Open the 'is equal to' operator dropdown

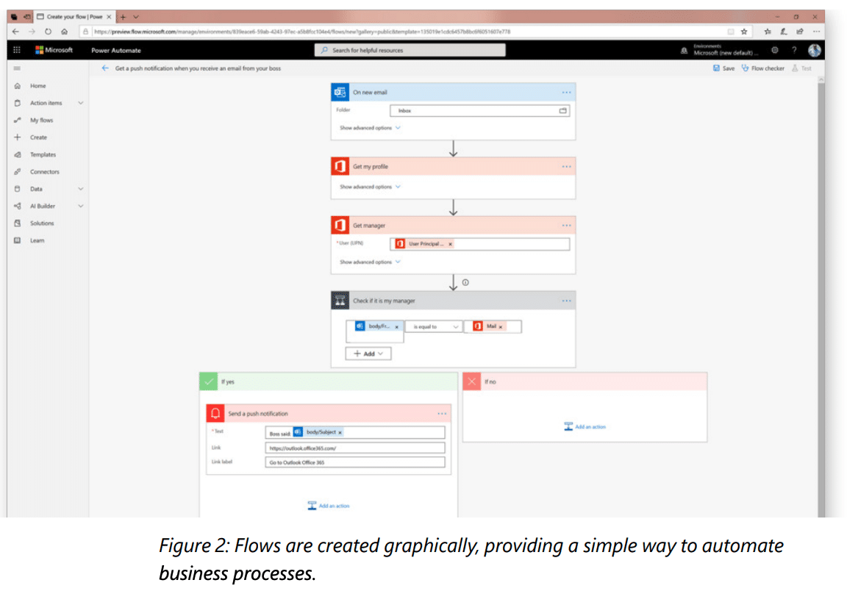tap(435, 326)
